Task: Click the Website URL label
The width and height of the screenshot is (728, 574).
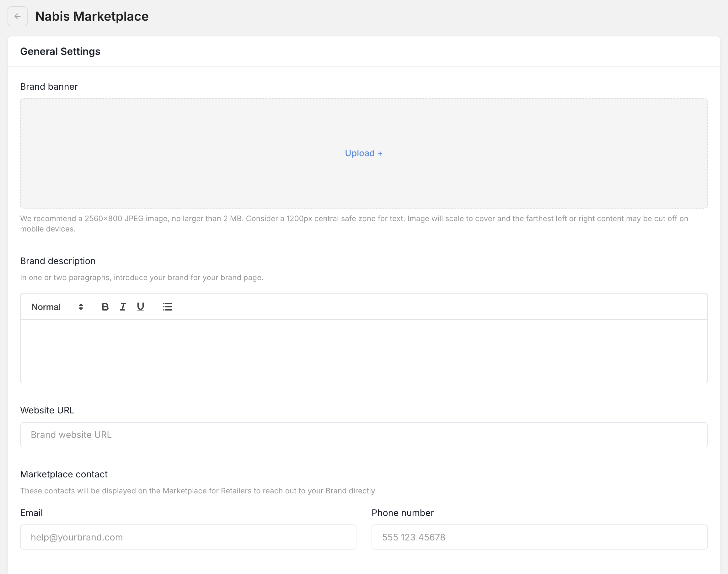Action: [x=47, y=410]
